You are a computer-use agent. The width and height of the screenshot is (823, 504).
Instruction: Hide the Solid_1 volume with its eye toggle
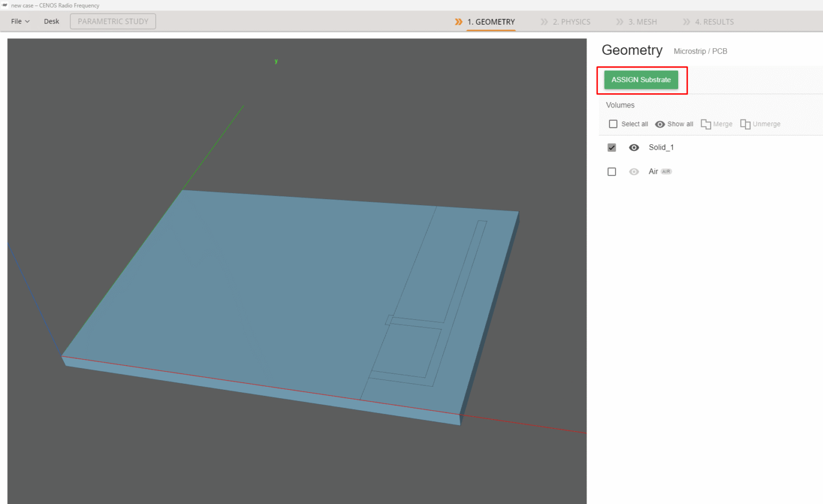coord(634,147)
